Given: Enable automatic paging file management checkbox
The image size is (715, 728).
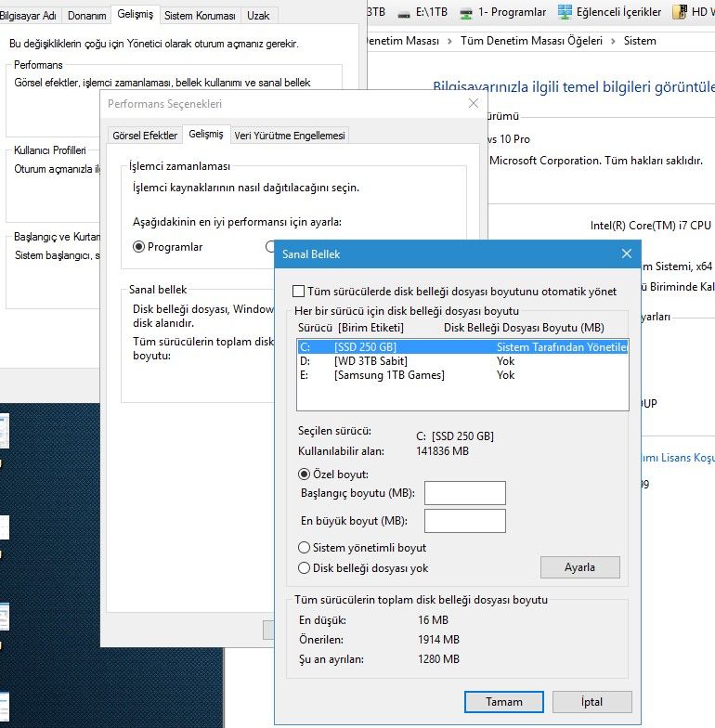Looking at the screenshot, I should click(x=299, y=292).
